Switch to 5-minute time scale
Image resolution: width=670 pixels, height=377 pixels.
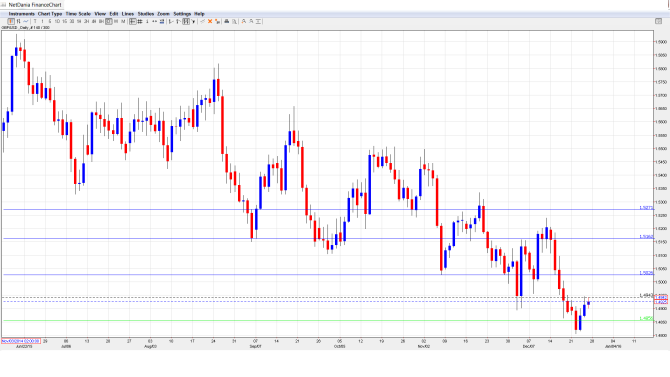click(x=50, y=21)
